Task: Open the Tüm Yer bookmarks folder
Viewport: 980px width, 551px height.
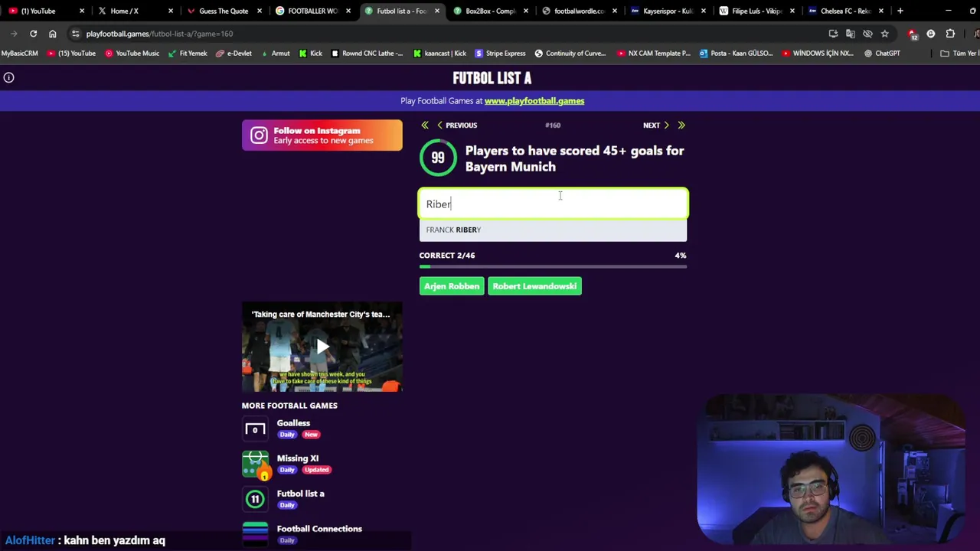Action: coord(959,54)
